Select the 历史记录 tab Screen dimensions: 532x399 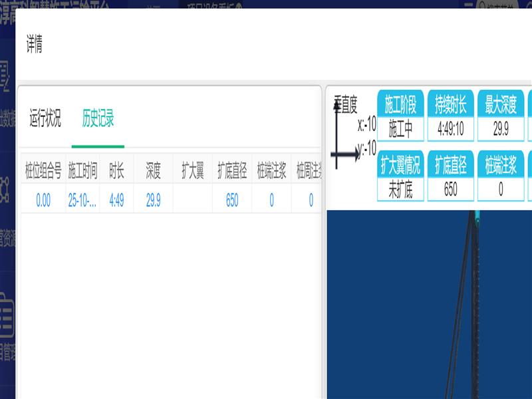(x=98, y=119)
